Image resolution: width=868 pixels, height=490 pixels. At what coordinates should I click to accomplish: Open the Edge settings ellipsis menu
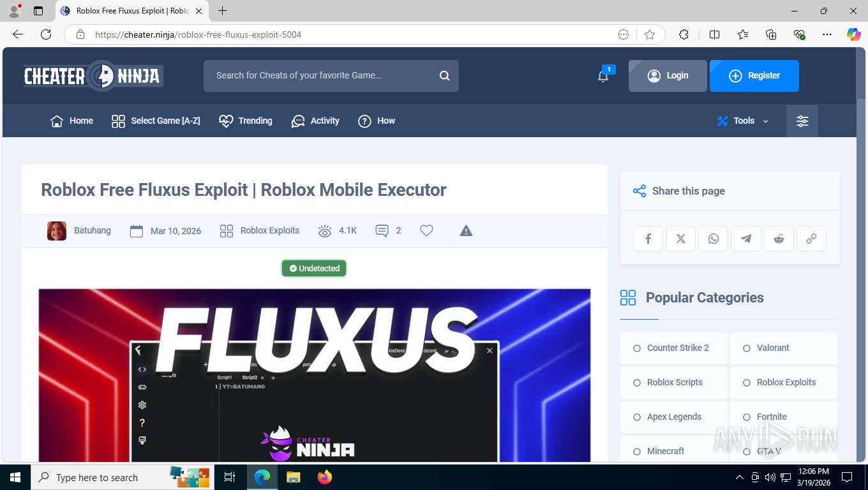click(827, 34)
